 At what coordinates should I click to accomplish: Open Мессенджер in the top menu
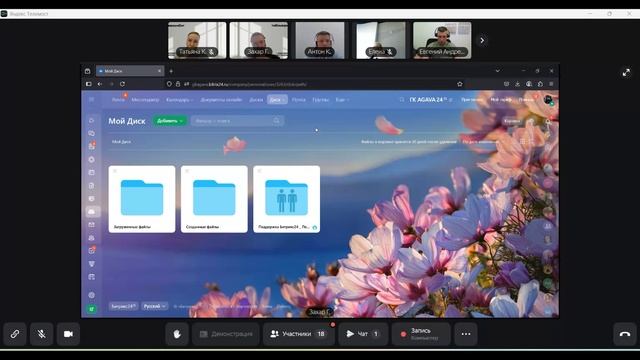[x=145, y=100]
